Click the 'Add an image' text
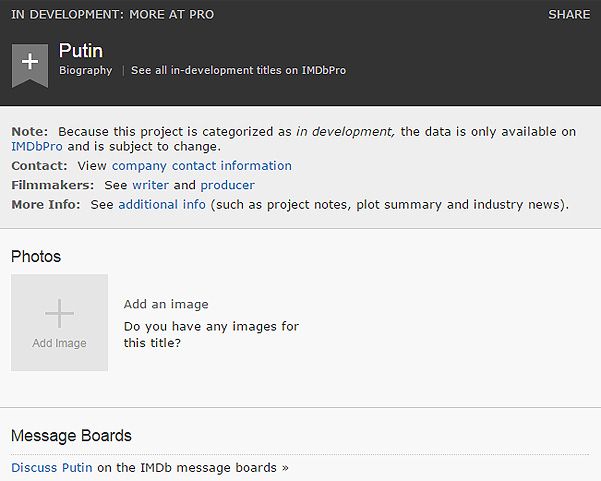This screenshot has width=601, height=481. 166,304
